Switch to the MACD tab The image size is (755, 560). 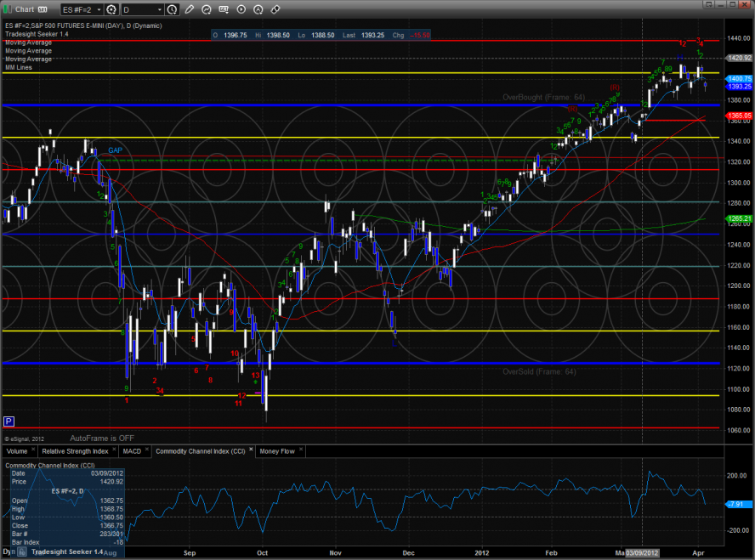[132, 451]
